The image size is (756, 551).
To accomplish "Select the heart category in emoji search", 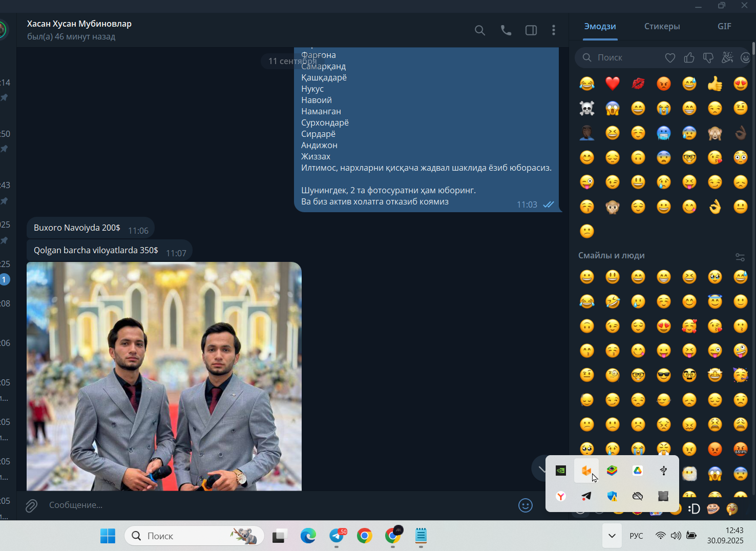I will pyautogui.click(x=670, y=58).
